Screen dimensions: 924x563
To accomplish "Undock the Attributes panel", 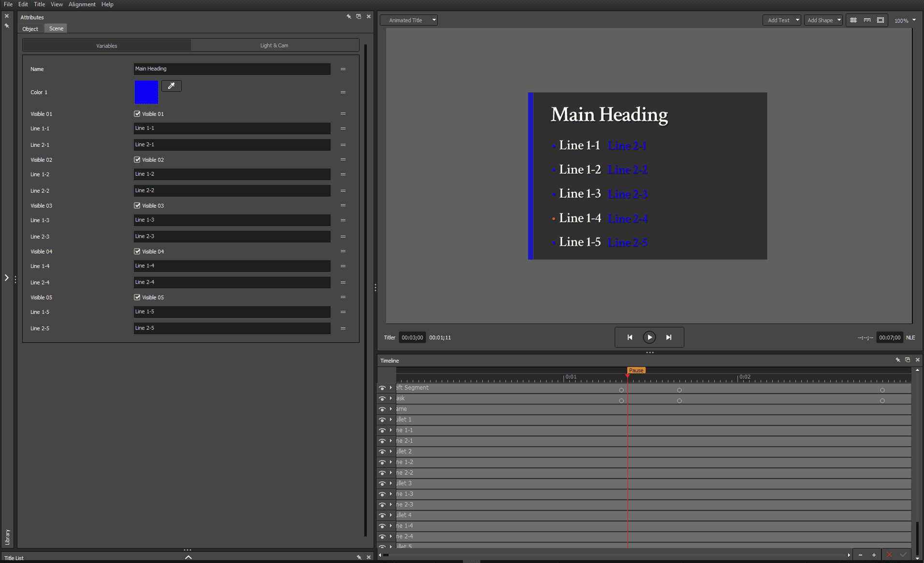I will (x=359, y=16).
